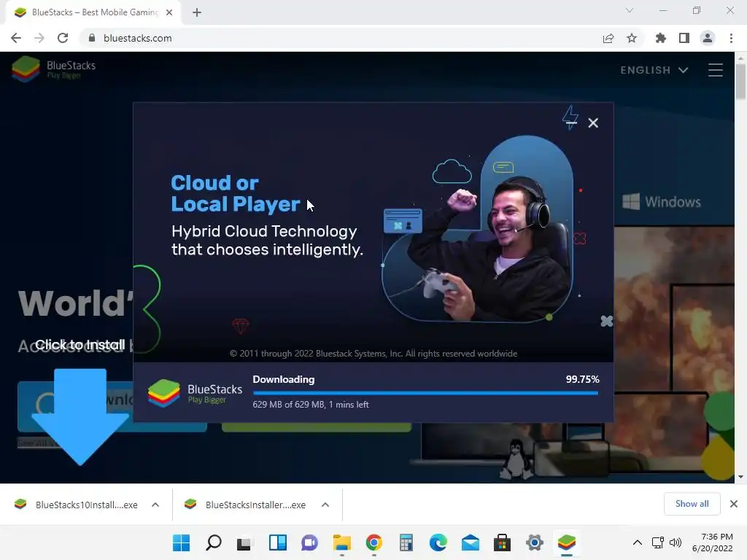Go back to the previous page

[16, 38]
